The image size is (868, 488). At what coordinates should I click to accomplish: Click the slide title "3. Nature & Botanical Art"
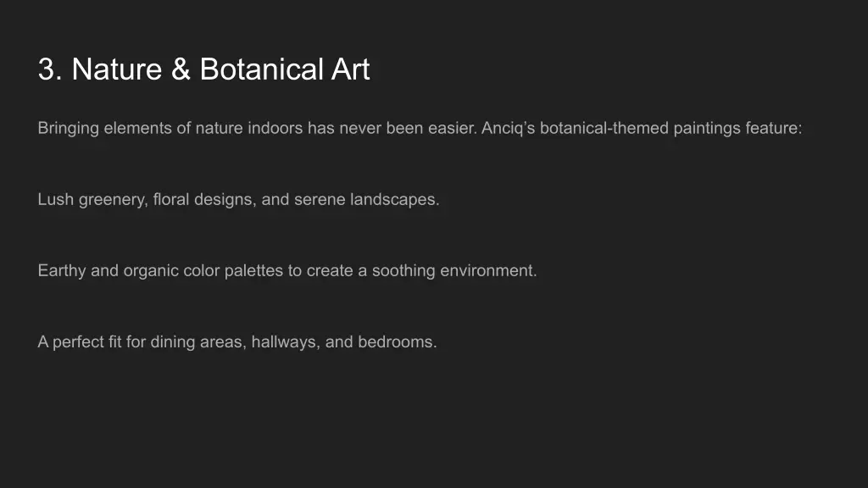203,69
